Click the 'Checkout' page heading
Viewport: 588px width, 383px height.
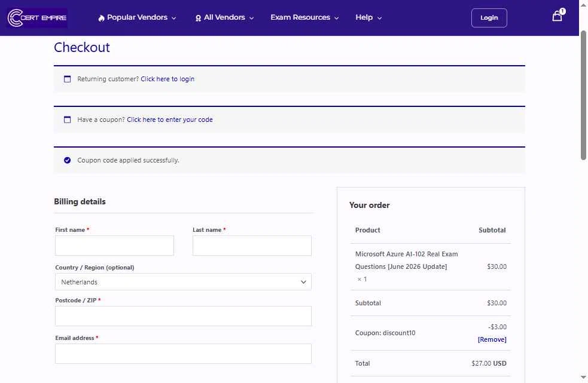[x=82, y=48]
